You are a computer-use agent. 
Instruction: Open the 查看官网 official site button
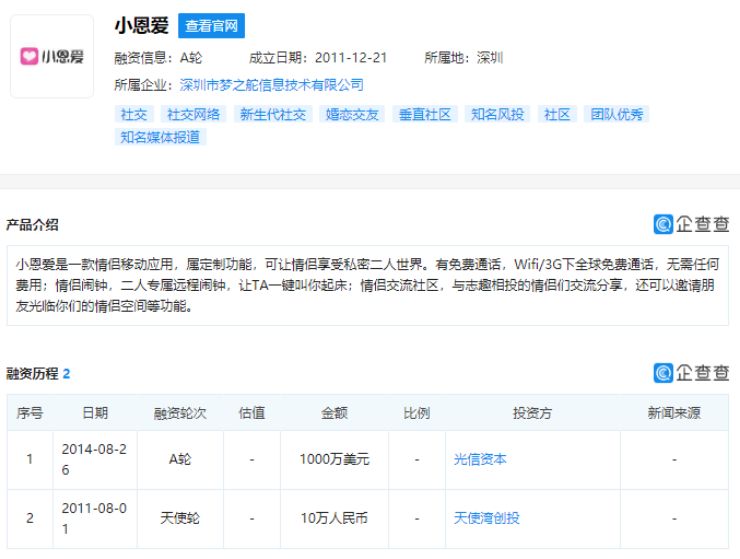(x=211, y=25)
